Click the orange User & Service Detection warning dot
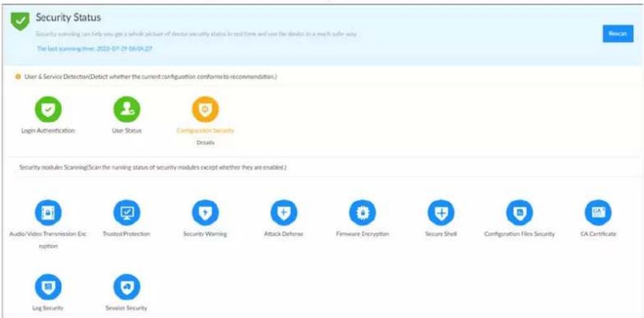 (19, 78)
